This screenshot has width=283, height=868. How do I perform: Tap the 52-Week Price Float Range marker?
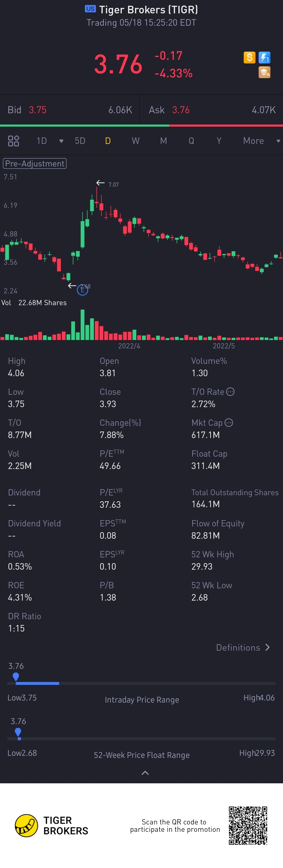tap(18, 732)
